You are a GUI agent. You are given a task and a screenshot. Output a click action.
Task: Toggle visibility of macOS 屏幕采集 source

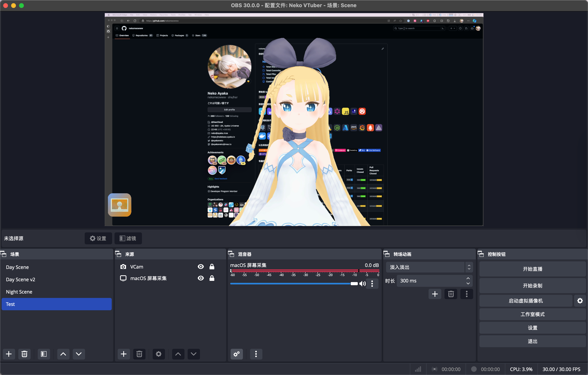[x=201, y=278]
